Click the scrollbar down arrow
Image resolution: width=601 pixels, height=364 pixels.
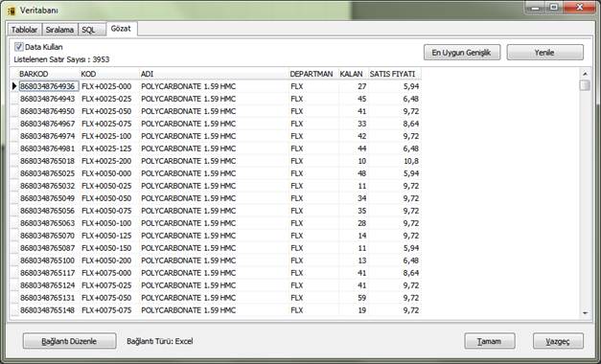pos(585,312)
